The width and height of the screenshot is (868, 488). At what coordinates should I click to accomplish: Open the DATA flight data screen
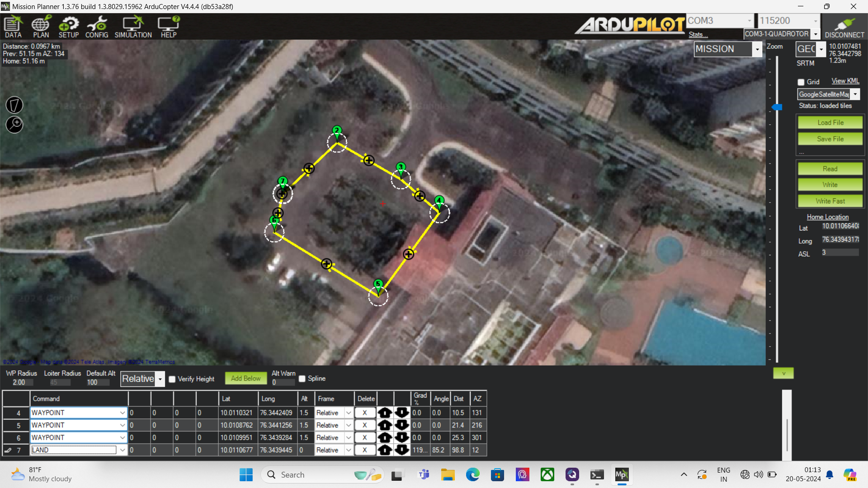(x=13, y=27)
